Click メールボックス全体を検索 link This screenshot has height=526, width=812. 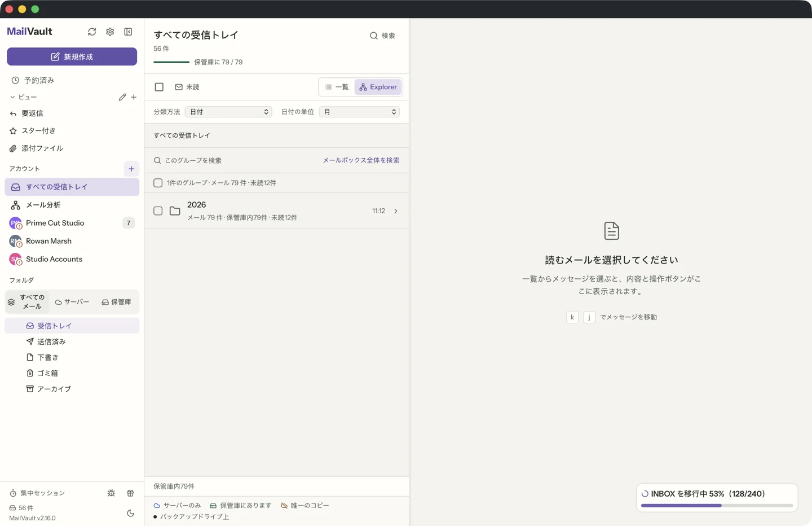coord(361,160)
